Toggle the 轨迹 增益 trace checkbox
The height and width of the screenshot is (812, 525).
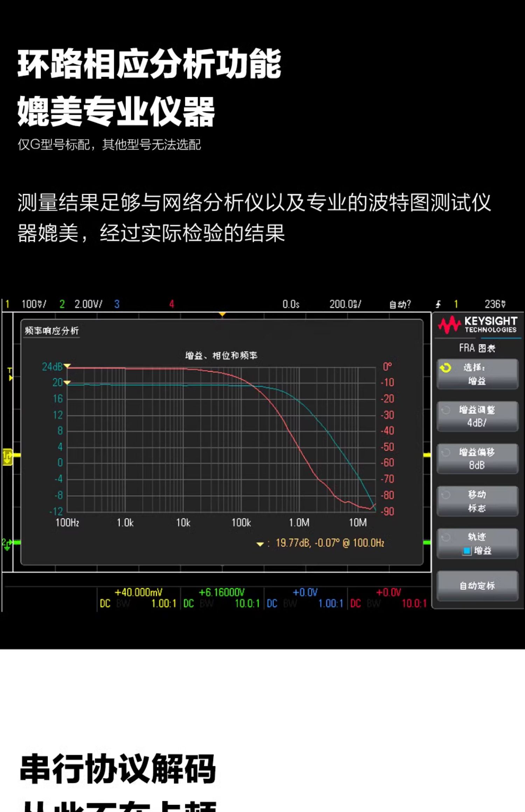(467, 551)
